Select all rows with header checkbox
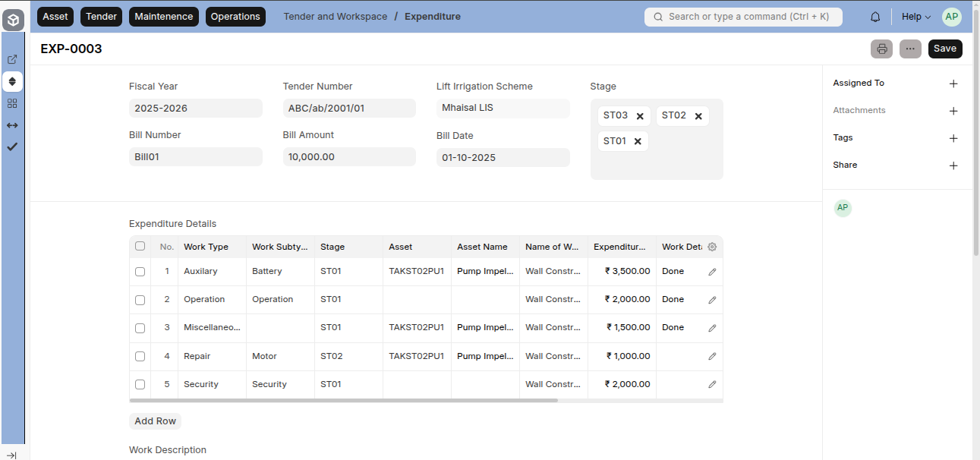Image resolution: width=980 pixels, height=460 pixels. click(x=140, y=246)
